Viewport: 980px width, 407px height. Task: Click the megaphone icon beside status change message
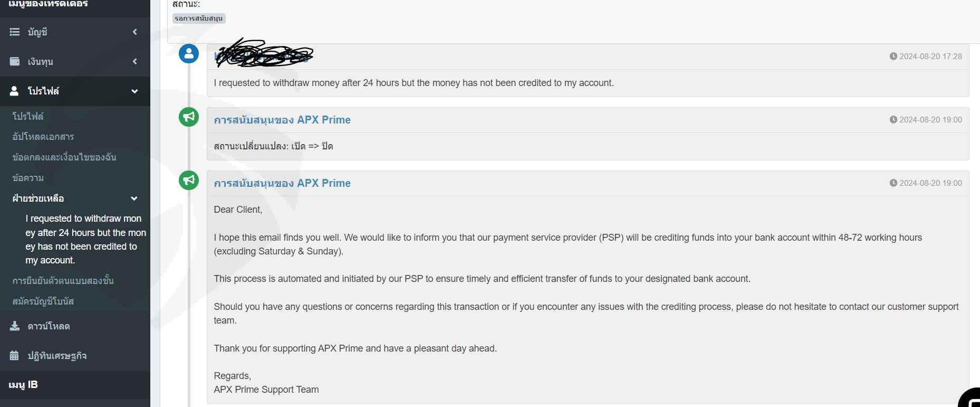(189, 117)
